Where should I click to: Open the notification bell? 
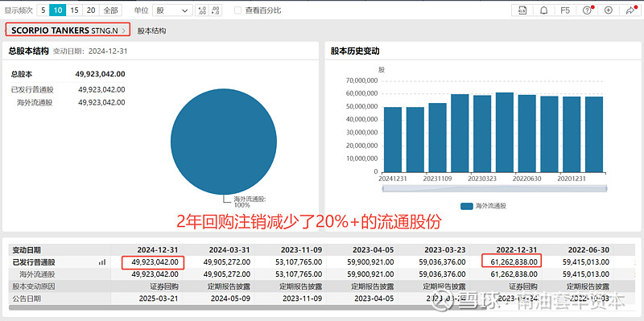tap(544, 10)
